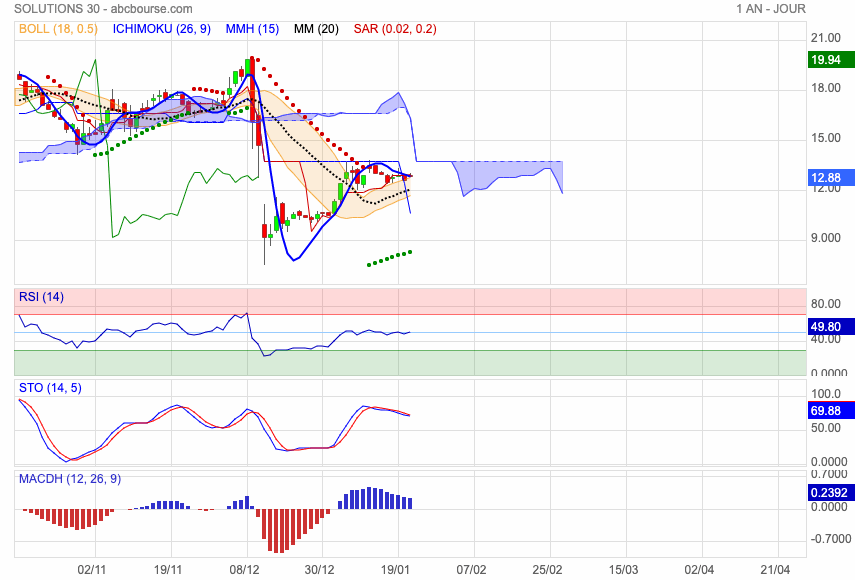Click the 02/11 date on time axis
The image size is (855, 580).
coord(92,570)
